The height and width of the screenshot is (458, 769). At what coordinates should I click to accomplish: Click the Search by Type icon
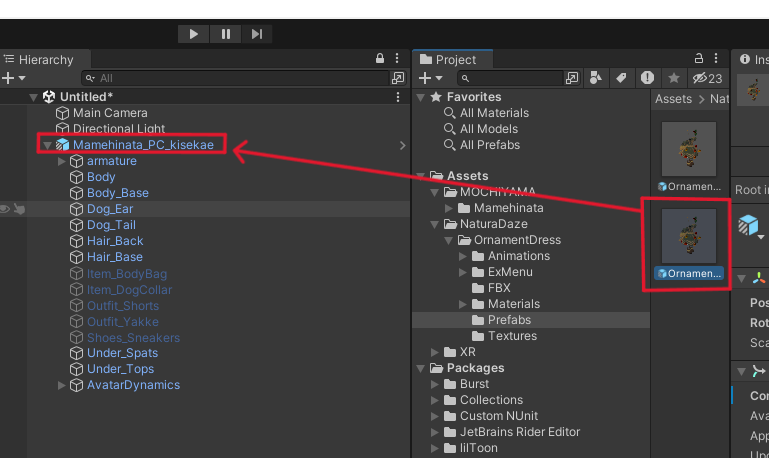point(596,78)
